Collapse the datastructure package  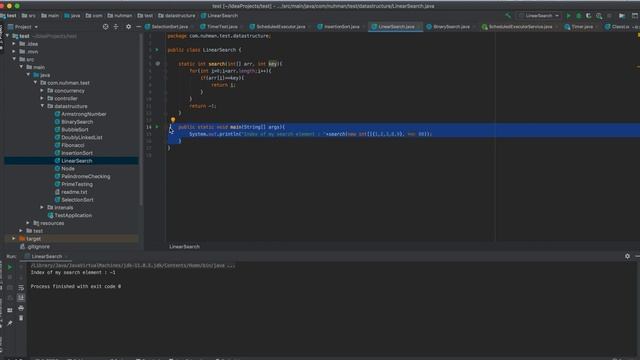[x=42, y=106]
